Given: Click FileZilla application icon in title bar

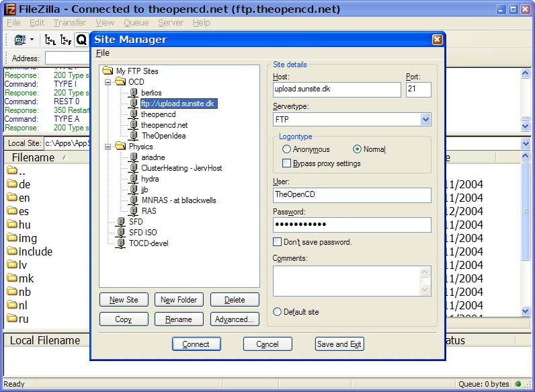Looking at the screenshot, I should click(x=10, y=9).
